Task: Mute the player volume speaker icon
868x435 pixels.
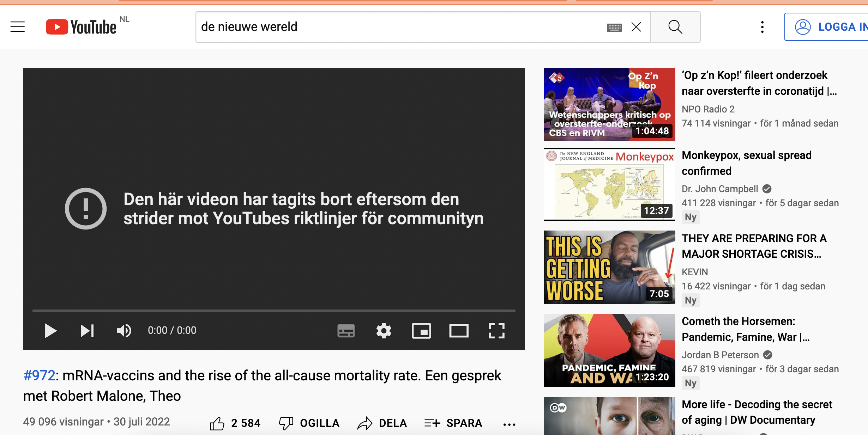Action: click(x=124, y=331)
